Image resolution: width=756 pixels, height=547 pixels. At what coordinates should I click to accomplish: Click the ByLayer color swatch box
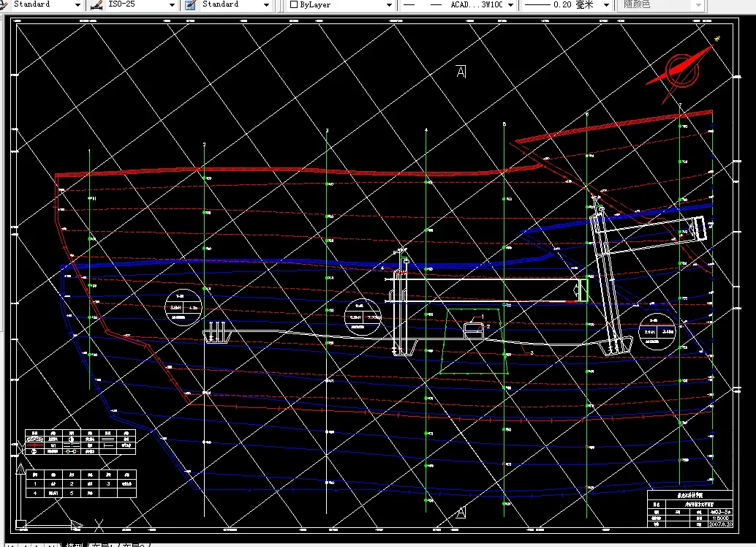pyautogui.click(x=293, y=5)
